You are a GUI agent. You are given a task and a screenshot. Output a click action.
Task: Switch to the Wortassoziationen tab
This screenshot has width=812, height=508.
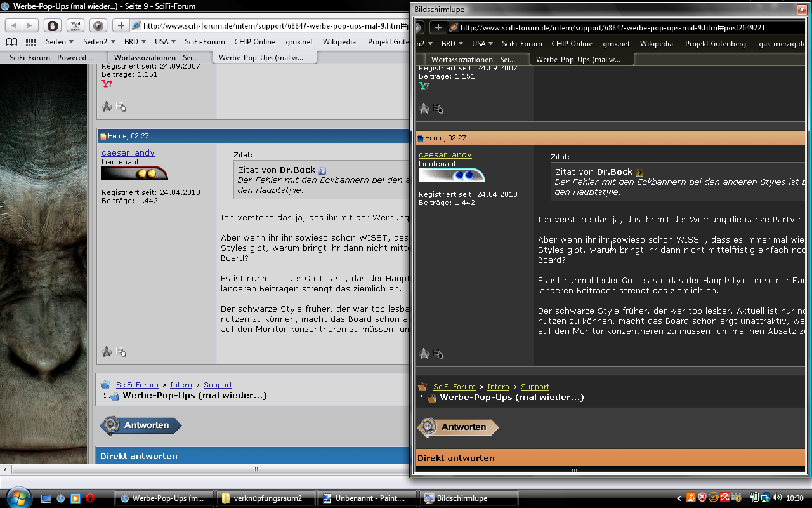click(155, 58)
